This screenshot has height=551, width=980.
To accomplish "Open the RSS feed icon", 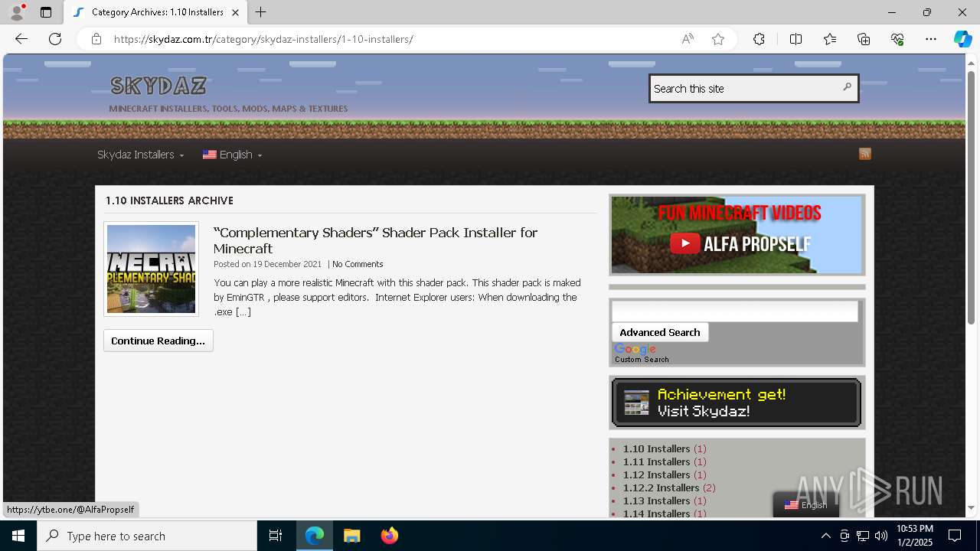I will click(865, 154).
